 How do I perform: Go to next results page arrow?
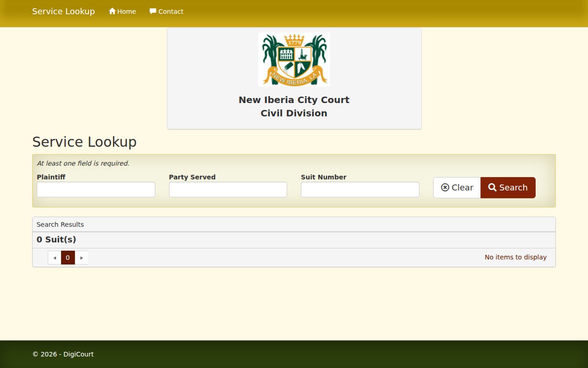point(81,258)
